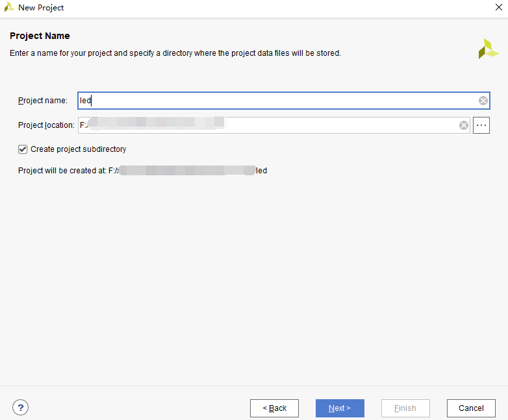Click the 'Project location:' label
The height and width of the screenshot is (420, 508).
pos(46,125)
